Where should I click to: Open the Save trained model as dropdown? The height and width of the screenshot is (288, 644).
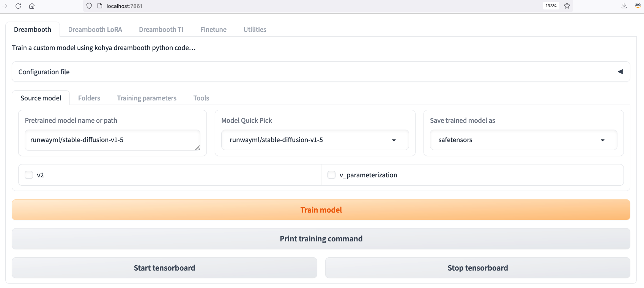(523, 140)
